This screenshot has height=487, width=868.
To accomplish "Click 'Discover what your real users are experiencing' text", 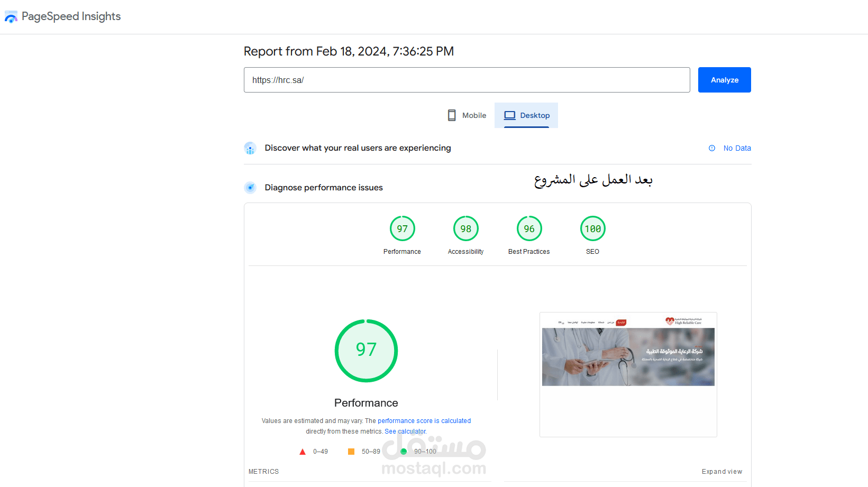I will pyautogui.click(x=358, y=148).
